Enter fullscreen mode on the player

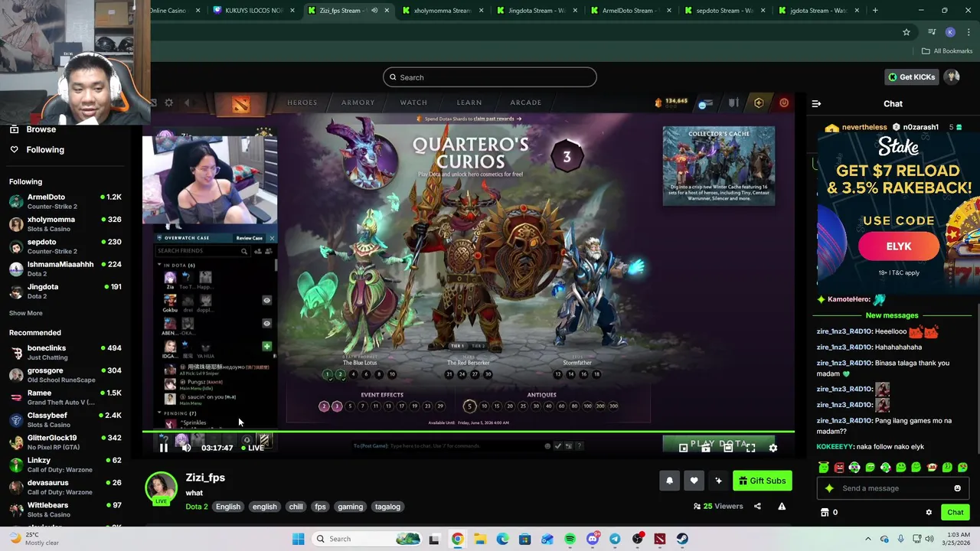pos(750,448)
